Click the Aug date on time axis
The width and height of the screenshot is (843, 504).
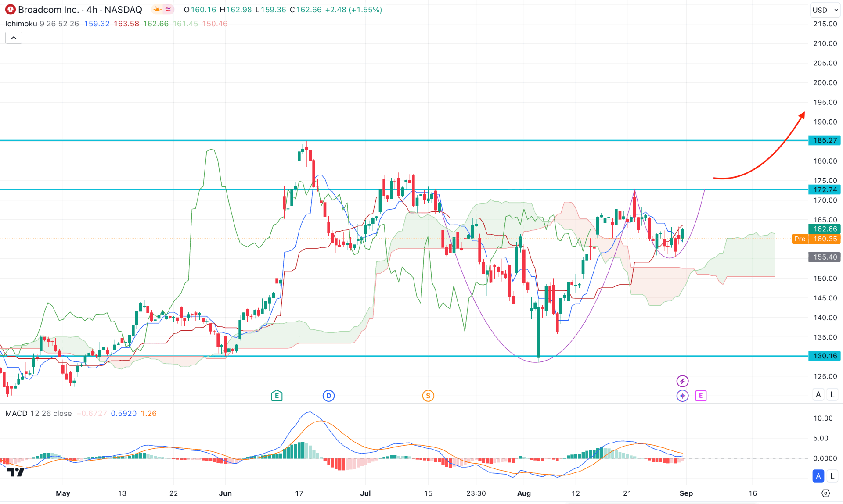524,493
